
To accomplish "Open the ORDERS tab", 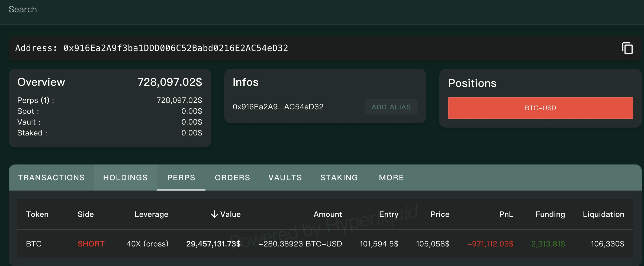I will tap(232, 178).
